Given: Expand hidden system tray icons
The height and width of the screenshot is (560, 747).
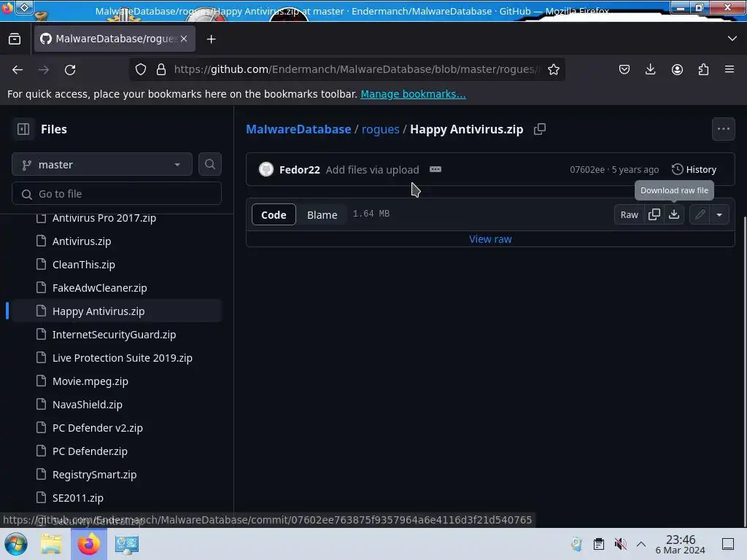Looking at the screenshot, I should click(x=641, y=544).
